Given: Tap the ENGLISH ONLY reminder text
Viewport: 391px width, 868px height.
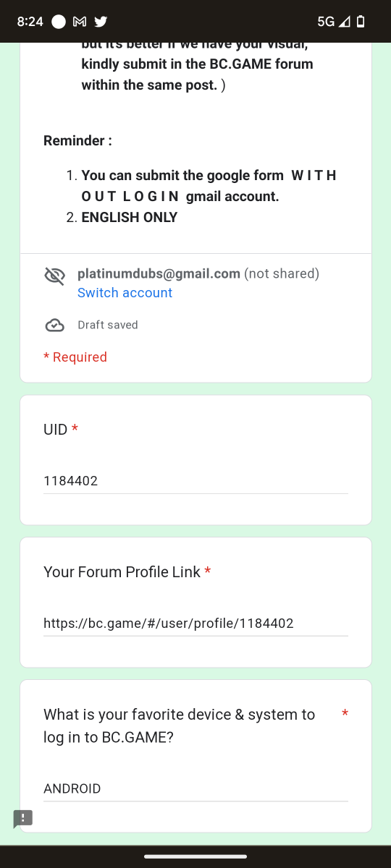Looking at the screenshot, I should click(x=130, y=217).
